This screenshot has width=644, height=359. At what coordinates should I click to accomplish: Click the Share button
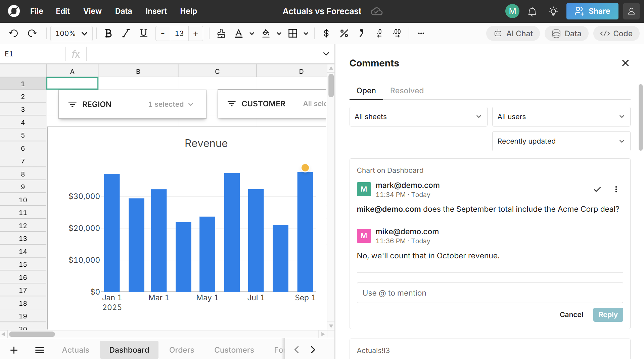(592, 11)
